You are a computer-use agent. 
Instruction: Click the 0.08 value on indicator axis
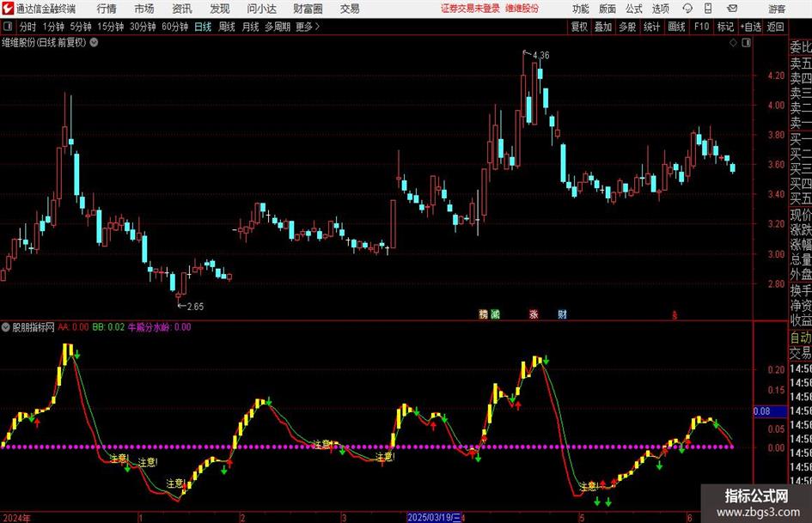pyautogui.click(x=762, y=411)
